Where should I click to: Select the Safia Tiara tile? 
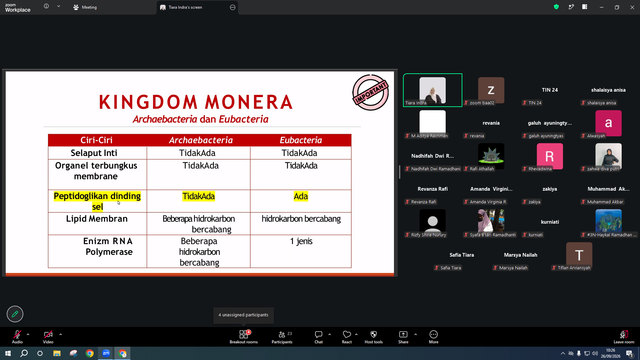click(x=462, y=256)
